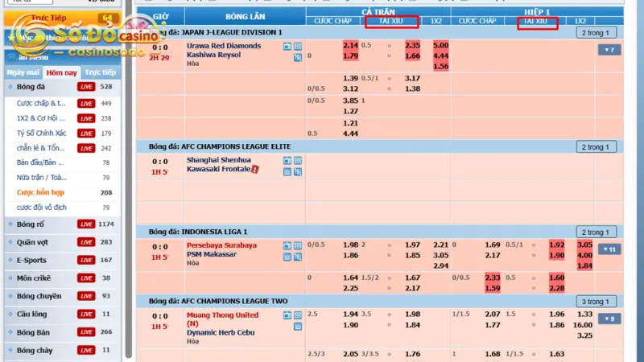Select odds 2.07 first-half handicap Muang Thong
Image resolution: width=644 pixels, height=362 pixels.
click(493, 314)
